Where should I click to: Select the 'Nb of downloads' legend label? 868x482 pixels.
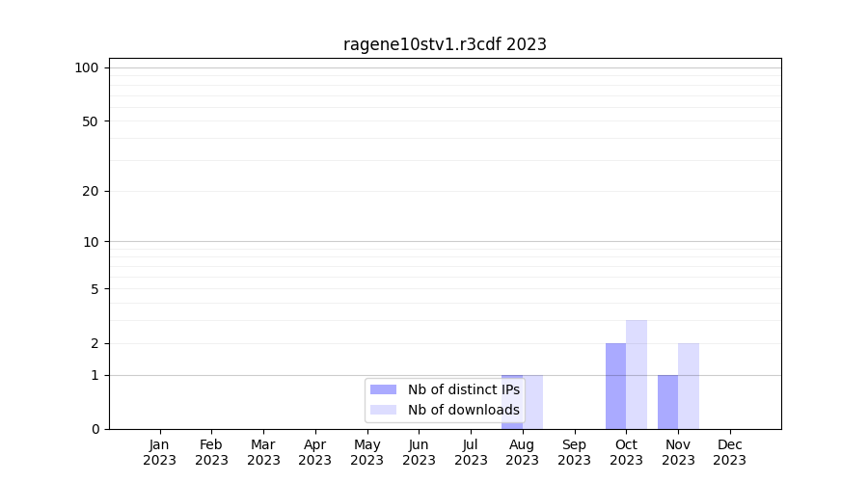463,410
